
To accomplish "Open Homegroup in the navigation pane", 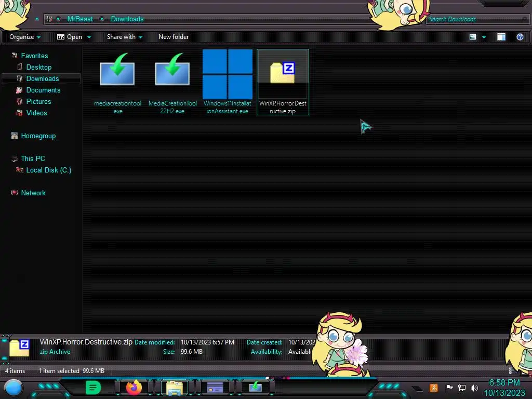I will tap(38, 136).
